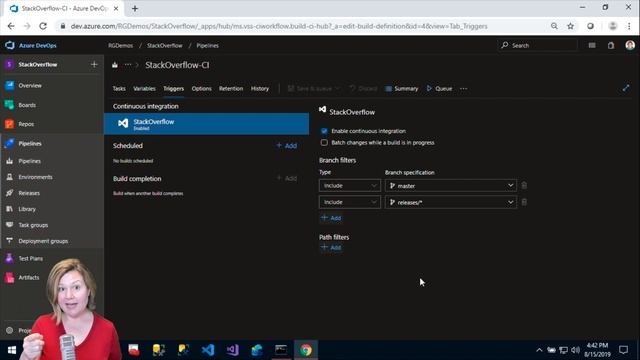Delete the releases/* branch filter
Viewport: 640px width, 360px height.
pyautogui.click(x=524, y=202)
